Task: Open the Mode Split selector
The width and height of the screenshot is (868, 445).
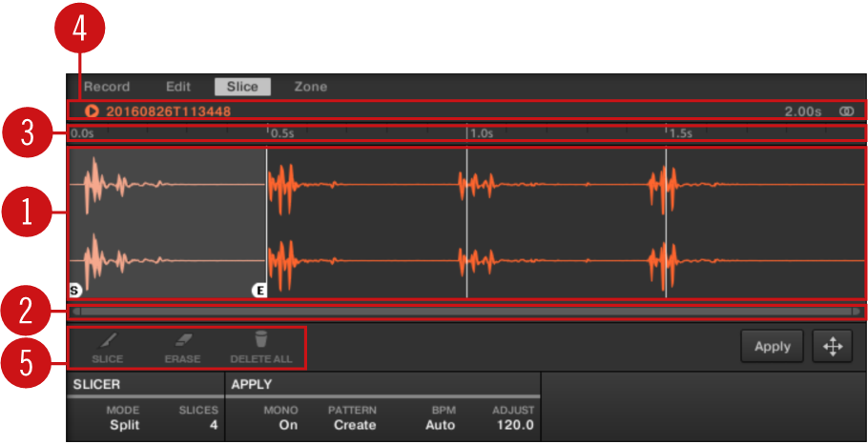Action: point(124,425)
